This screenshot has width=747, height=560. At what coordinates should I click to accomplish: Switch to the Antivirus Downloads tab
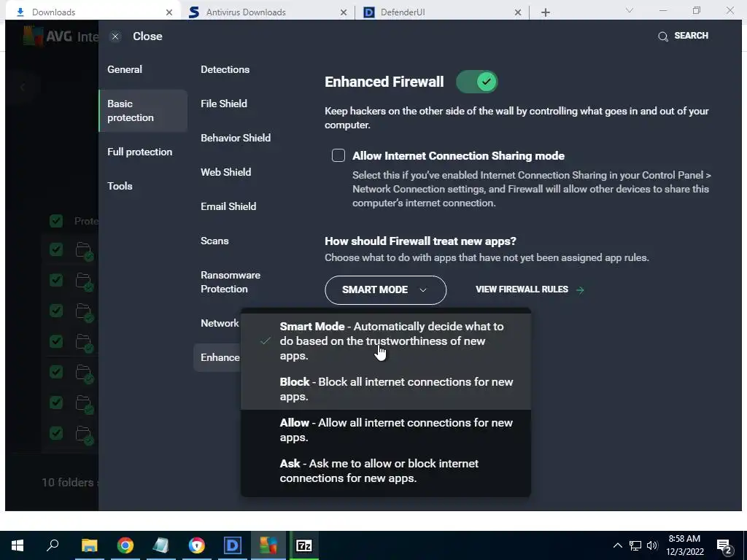267,12
